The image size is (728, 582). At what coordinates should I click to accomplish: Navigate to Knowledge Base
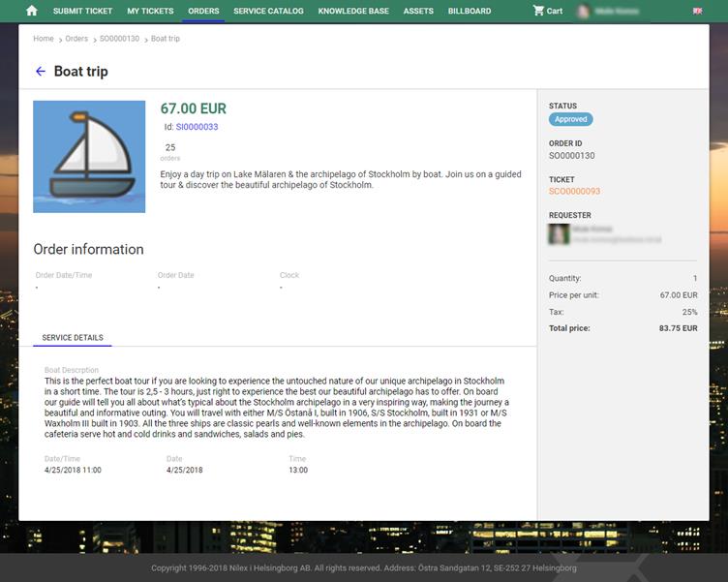pyautogui.click(x=353, y=11)
